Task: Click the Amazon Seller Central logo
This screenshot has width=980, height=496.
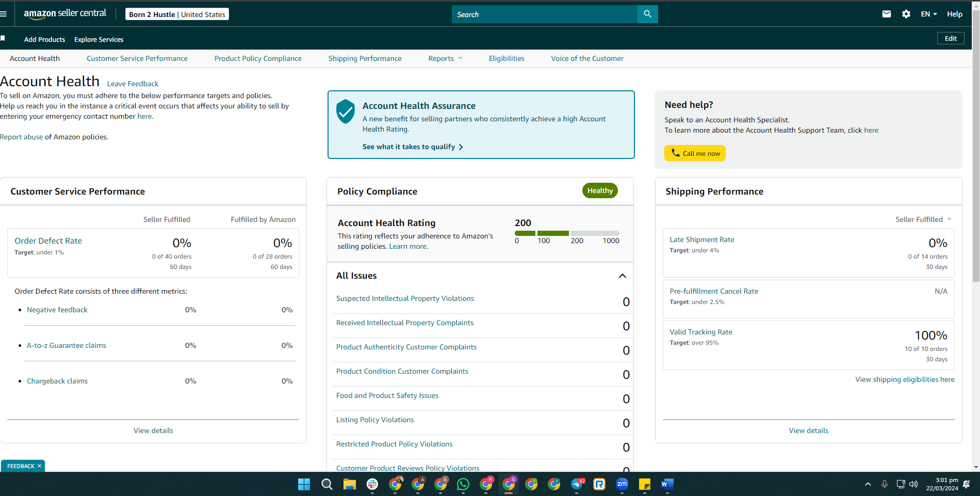Action: point(65,14)
